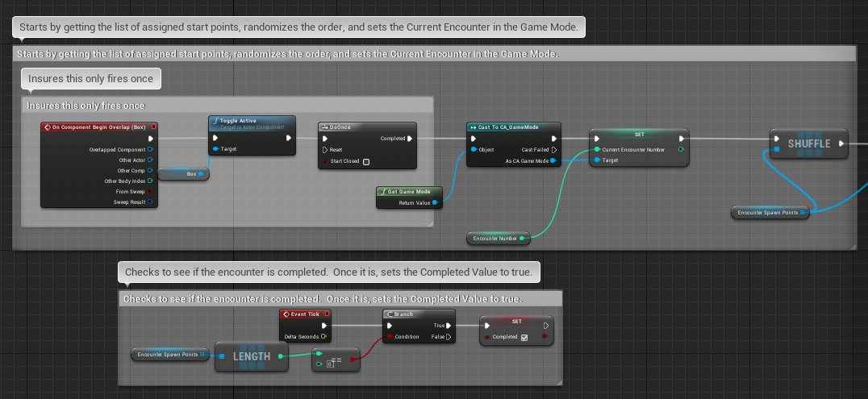
Task: Click the Target input pin on the SET node
Action: (597, 160)
